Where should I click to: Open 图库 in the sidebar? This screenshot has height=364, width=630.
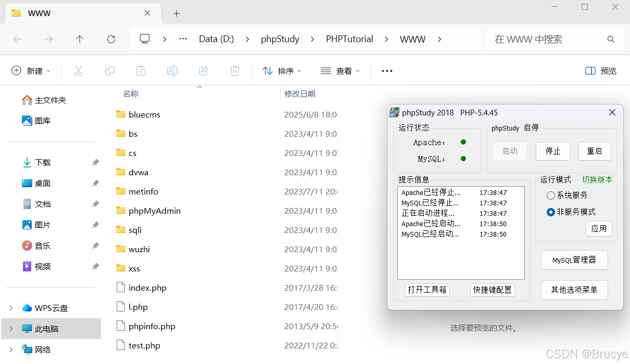[x=36, y=121]
